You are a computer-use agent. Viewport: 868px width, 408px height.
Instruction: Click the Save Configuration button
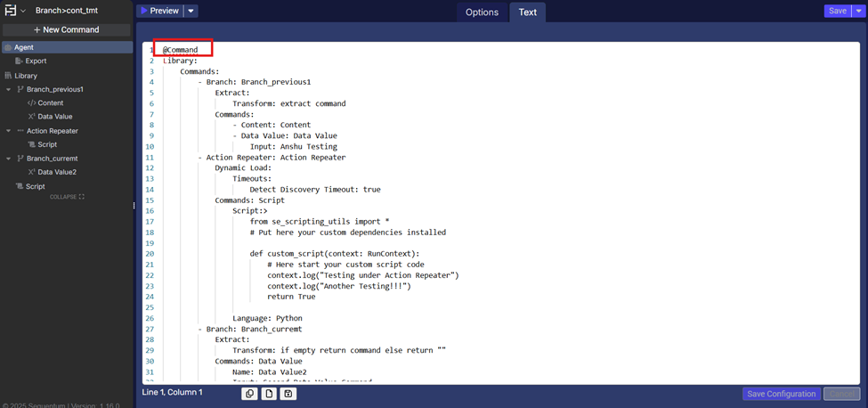coord(782,394)
